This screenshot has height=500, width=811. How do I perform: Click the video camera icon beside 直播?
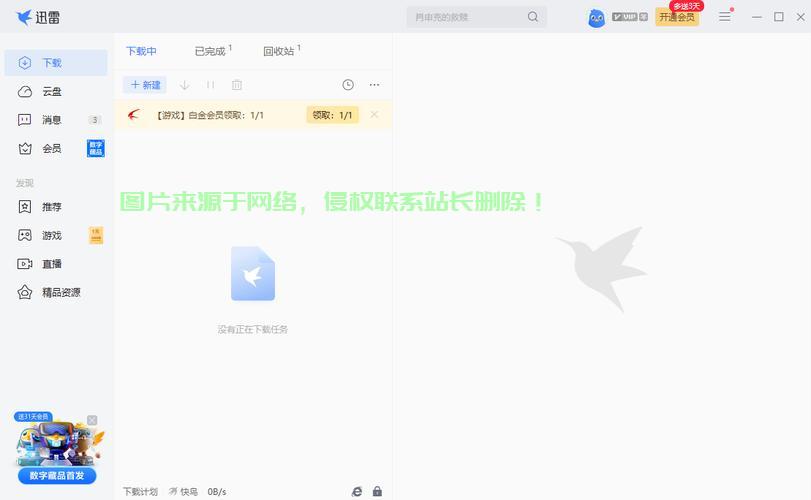[x=25, y=264]
